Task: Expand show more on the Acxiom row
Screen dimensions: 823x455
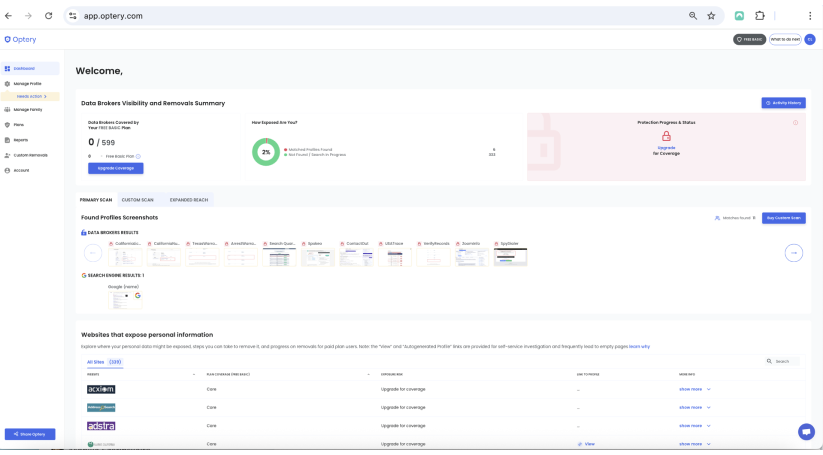Action: click(694, 389)
